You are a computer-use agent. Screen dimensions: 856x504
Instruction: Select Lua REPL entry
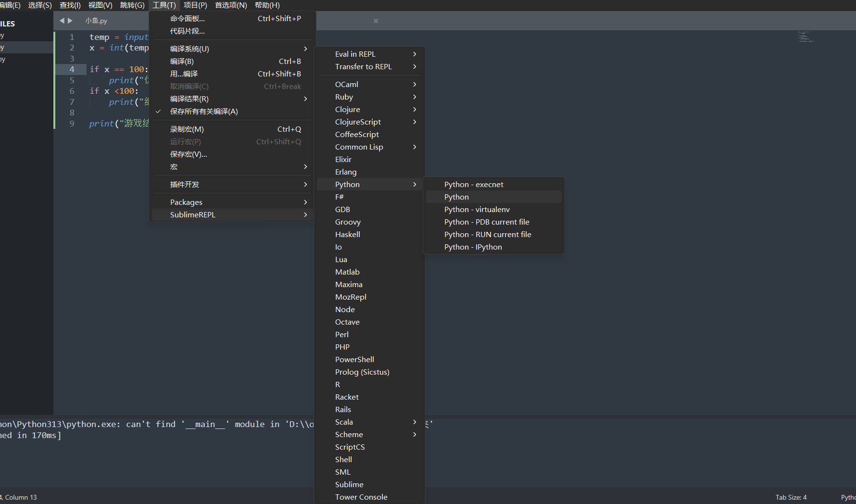coord(369,260)
